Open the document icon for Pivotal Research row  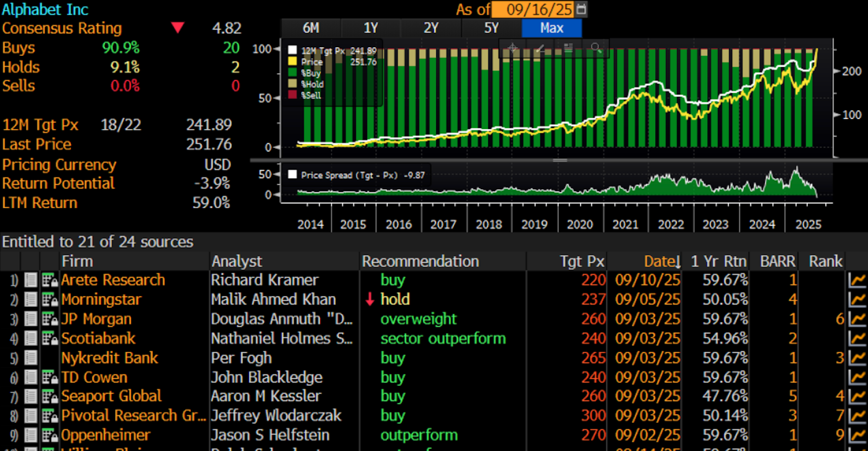[31, 416]
